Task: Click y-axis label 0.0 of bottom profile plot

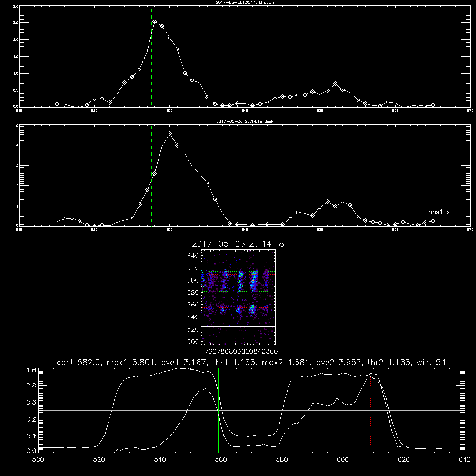Action: point(31,451)
